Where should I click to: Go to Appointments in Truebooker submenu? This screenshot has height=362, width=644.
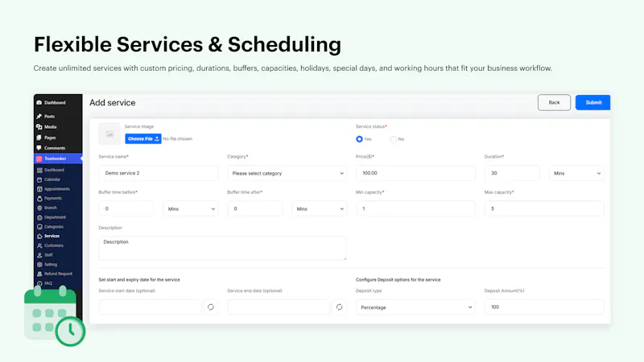[x=56, y=189]
